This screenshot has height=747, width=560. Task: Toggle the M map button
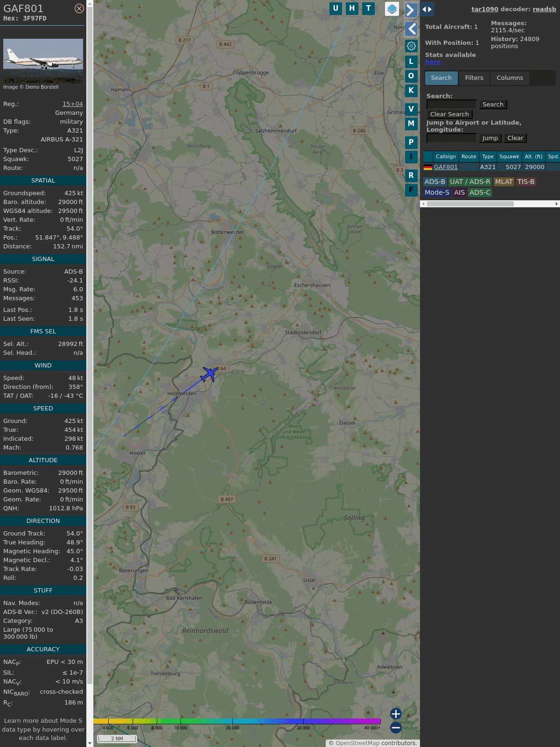point(411,124)
